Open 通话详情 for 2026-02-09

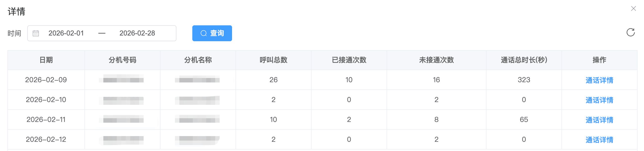[599, 80]
